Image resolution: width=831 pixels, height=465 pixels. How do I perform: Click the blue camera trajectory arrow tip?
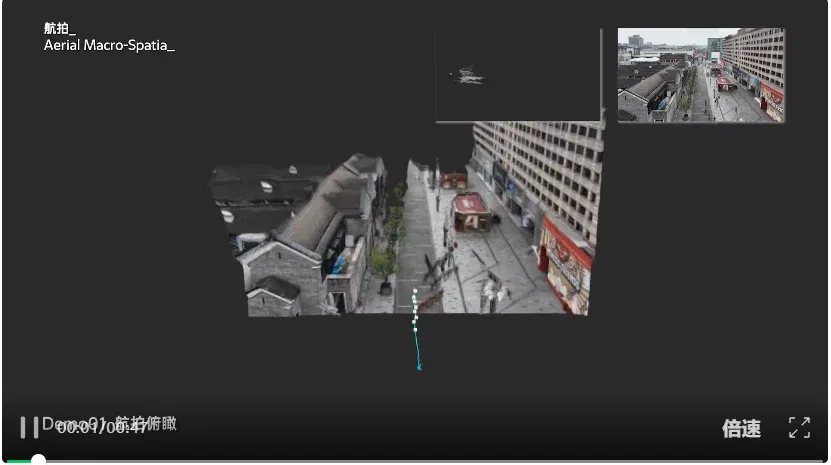tap(419, 367)
